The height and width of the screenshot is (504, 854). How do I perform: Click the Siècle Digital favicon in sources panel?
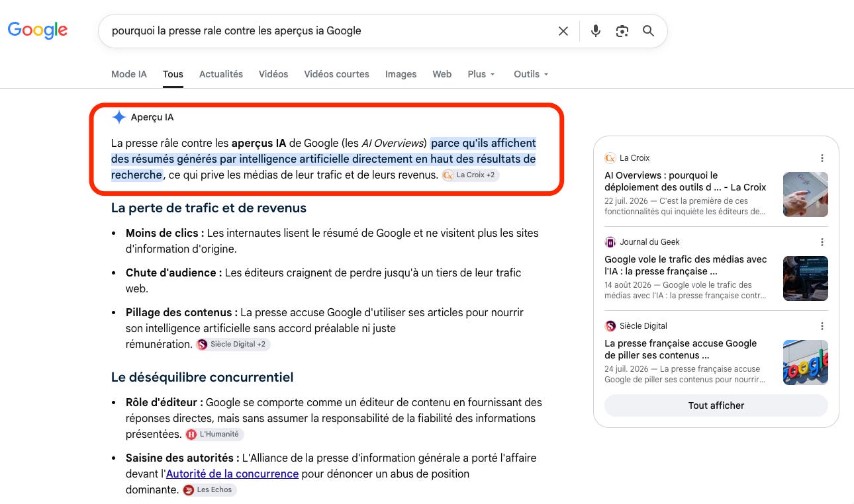[x=610, y=326]
